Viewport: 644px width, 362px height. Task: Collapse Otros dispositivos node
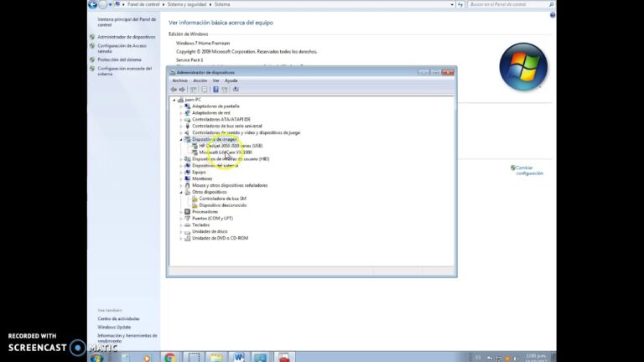pos(180,192)
